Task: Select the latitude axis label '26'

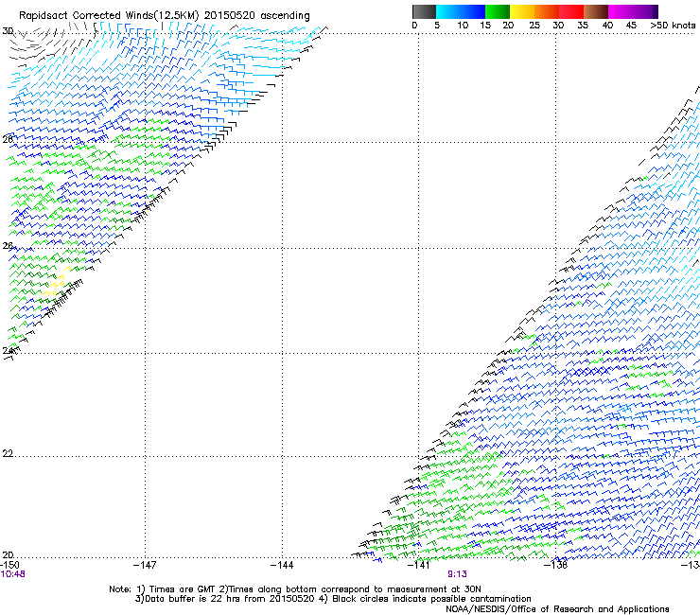Action: click(8, 246)
